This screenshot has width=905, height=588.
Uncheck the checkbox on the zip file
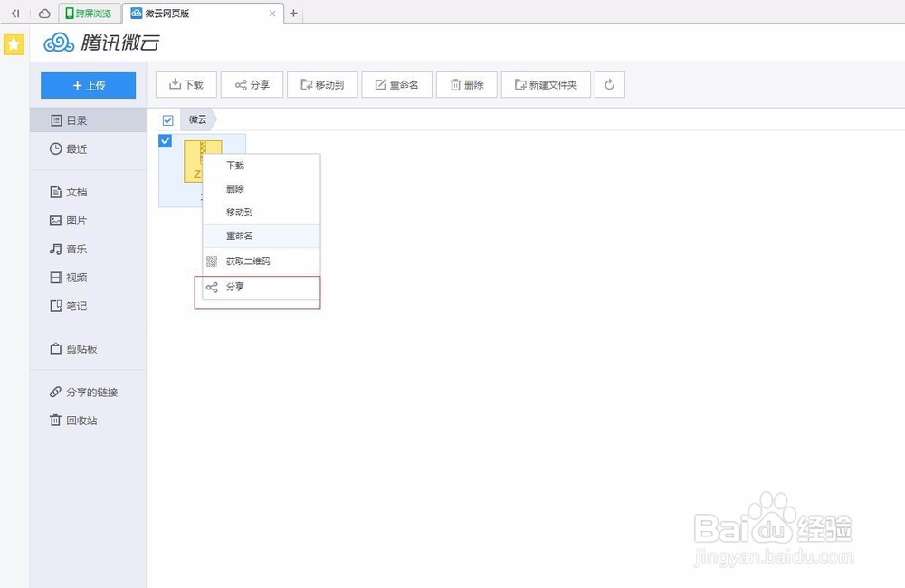pos(165,141)
